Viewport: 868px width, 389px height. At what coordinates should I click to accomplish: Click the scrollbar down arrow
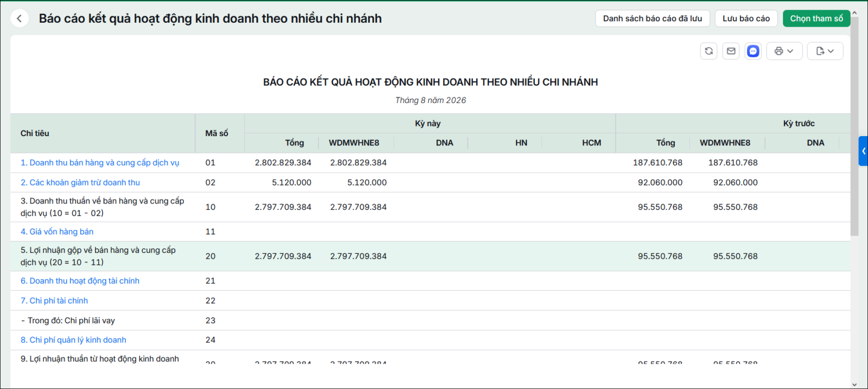[854, 385]
